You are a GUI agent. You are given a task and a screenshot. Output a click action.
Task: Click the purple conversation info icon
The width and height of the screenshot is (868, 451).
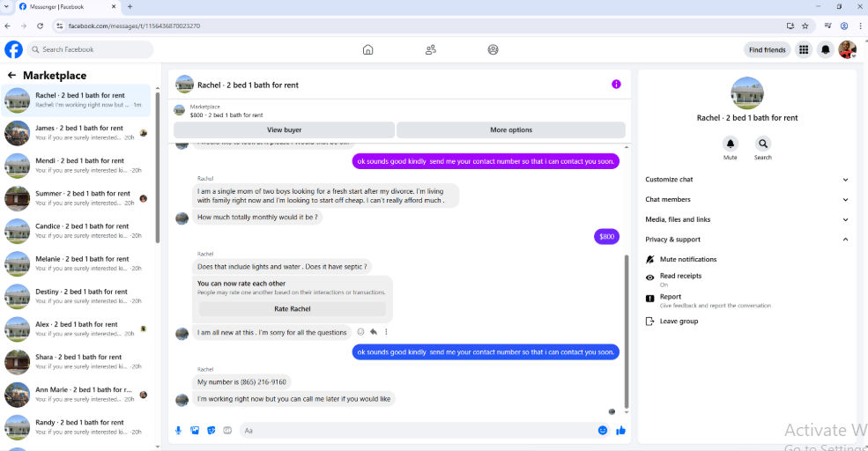[616, 84]
